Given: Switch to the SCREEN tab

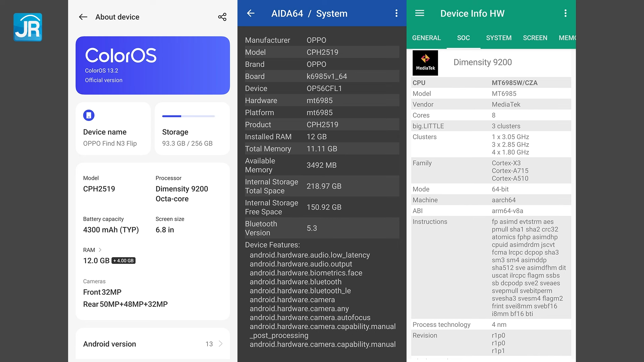Looking at the screenshot, I should coord(535,38).
